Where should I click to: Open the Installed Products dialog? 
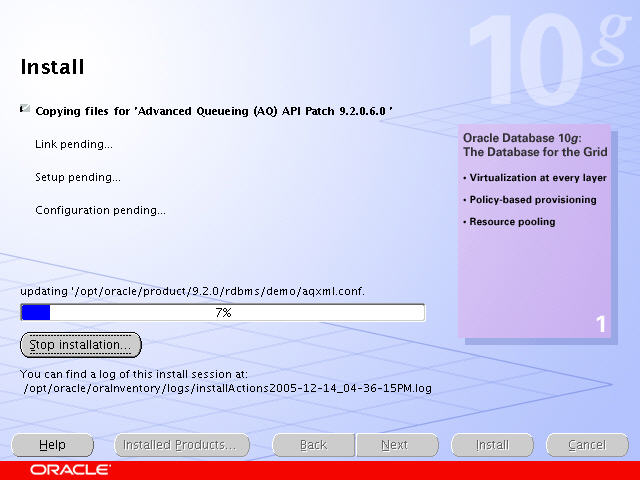[182, 445]
